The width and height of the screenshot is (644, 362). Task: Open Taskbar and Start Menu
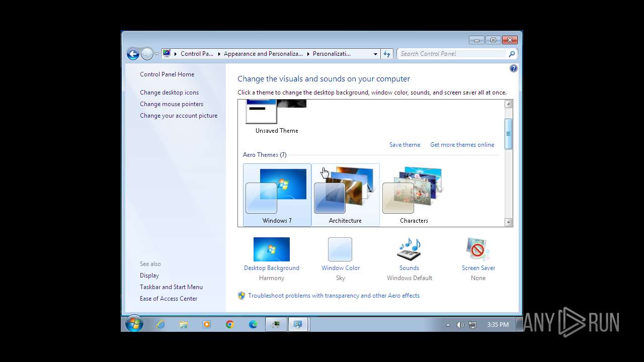pyautogui.click(x=171, y=287)
